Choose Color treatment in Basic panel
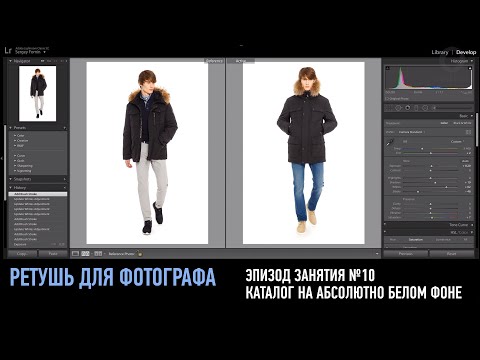 coord(444,123)
